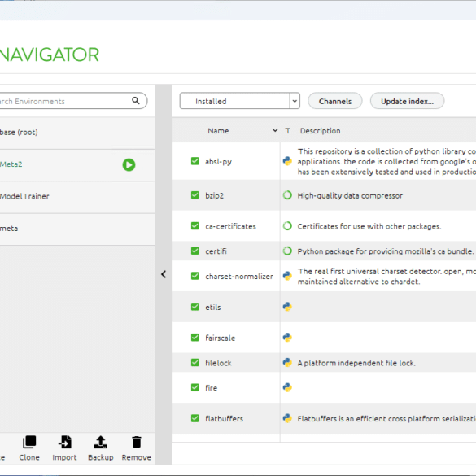This screenshot has width=476, height=476.
Task: Toggle the certifi package checkbox
Action: tap(195, 251)
